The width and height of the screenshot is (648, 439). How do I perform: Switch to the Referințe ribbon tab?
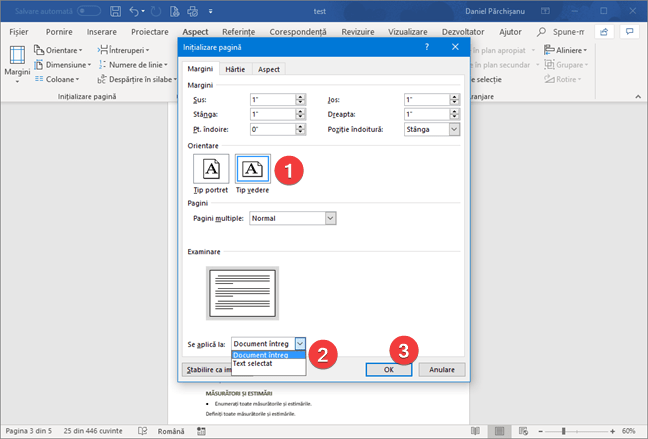238,32
